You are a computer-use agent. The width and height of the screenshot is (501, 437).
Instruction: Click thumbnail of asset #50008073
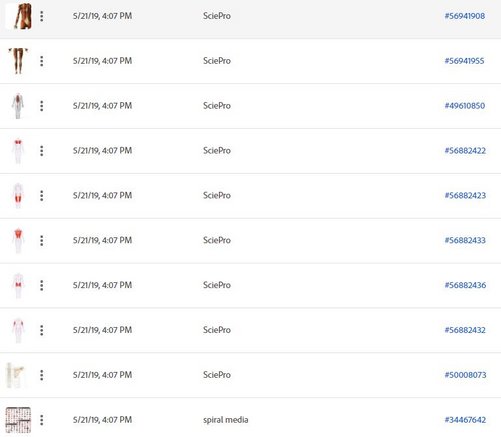[x=16, y=375]
